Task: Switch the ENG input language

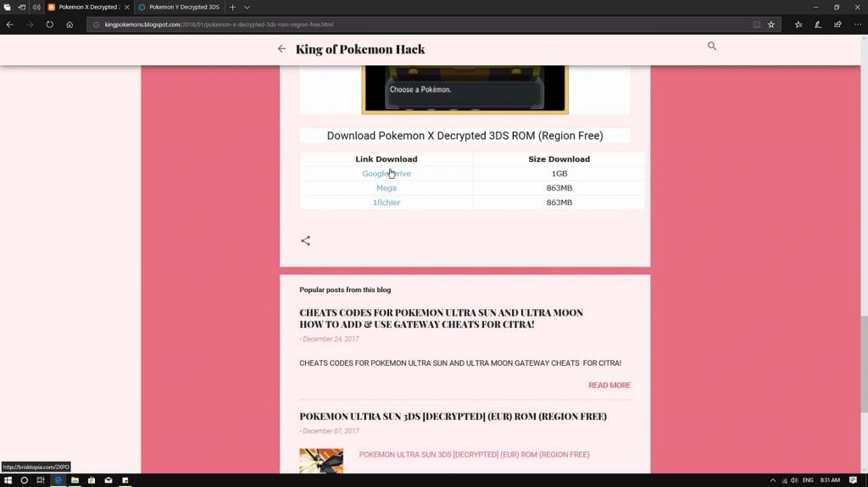Action: coord(808,480)
